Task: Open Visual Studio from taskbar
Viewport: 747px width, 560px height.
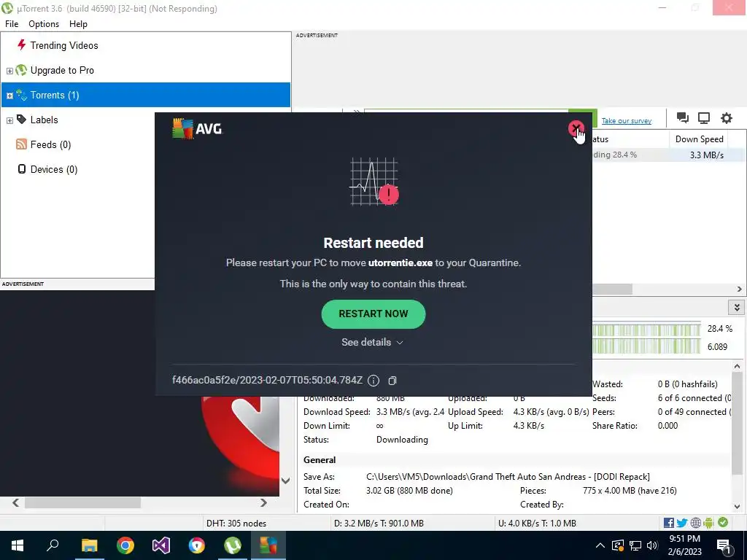Action: coord(161,545)
